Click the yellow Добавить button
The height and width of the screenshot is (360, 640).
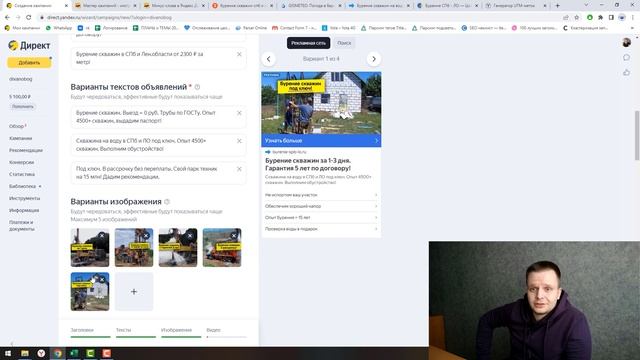29,62
